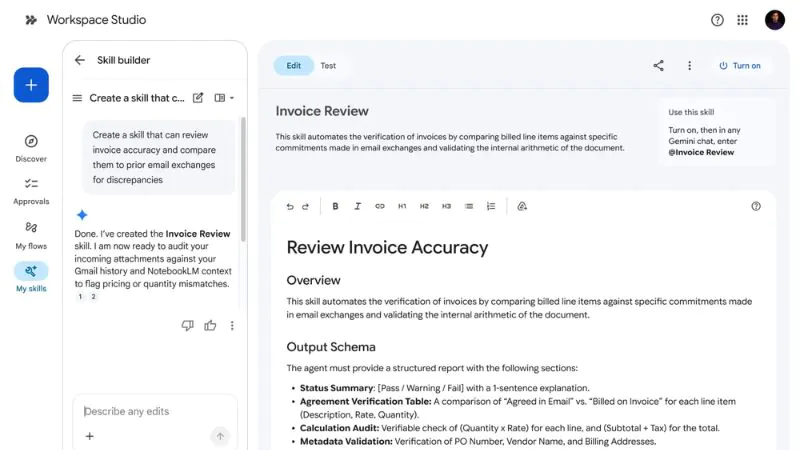Click the @Invoice Review mention text
Screen dimensions: 800x450
pos(701,153)
